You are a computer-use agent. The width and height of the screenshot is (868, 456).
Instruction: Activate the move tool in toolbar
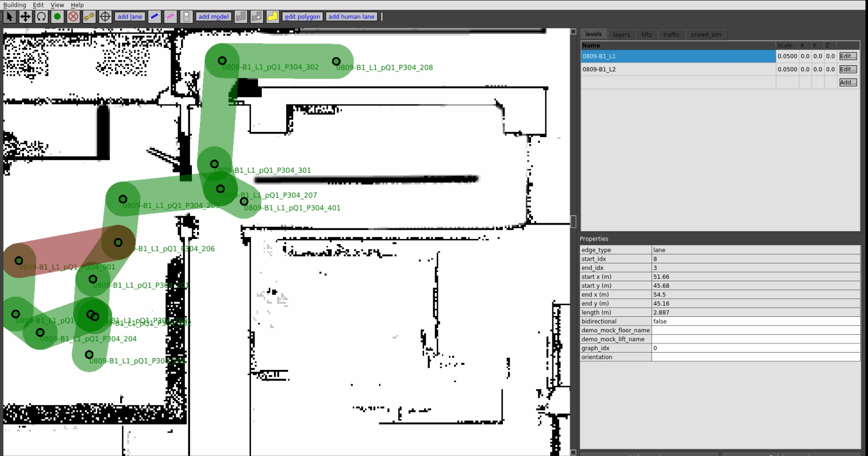25,17
